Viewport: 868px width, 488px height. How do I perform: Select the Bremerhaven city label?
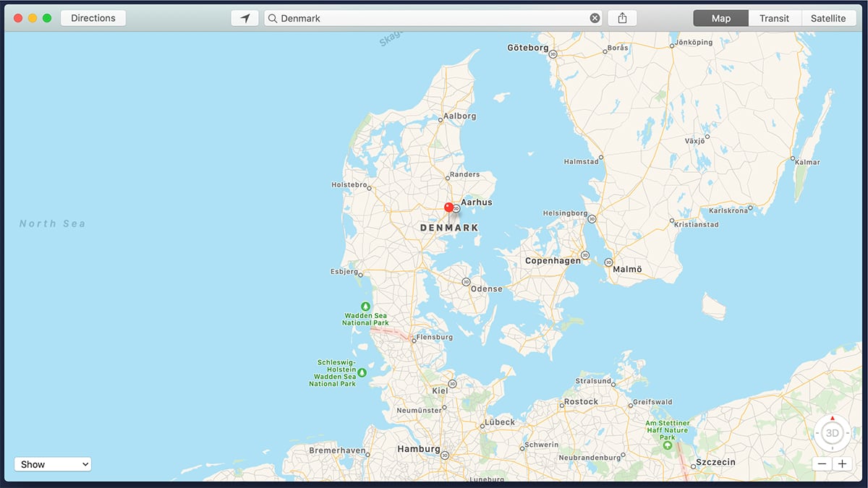point(337,450)
